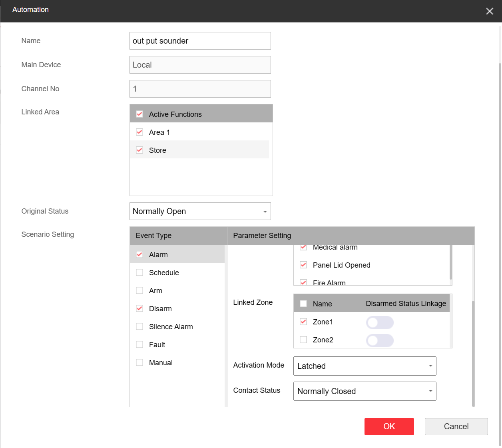Click OK to save automation
Screen dimensions: 502x448
pyautogui.click(x=389, y=426)
